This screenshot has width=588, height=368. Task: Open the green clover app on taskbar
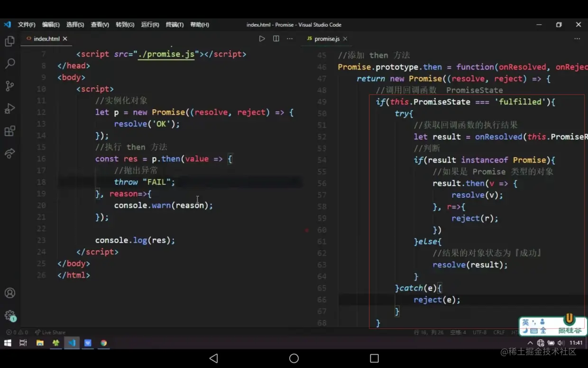56,343
